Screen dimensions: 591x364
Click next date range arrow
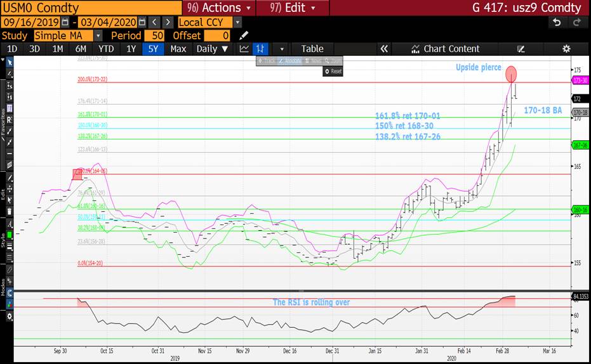pyautogui.click(x=168, y=23)
